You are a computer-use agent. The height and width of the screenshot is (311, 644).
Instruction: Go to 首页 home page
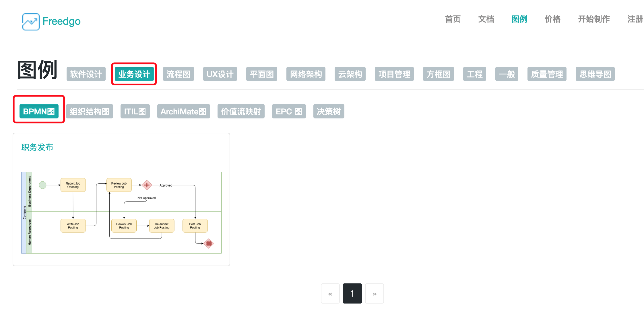pyautogui.click(x=453, y=19)
